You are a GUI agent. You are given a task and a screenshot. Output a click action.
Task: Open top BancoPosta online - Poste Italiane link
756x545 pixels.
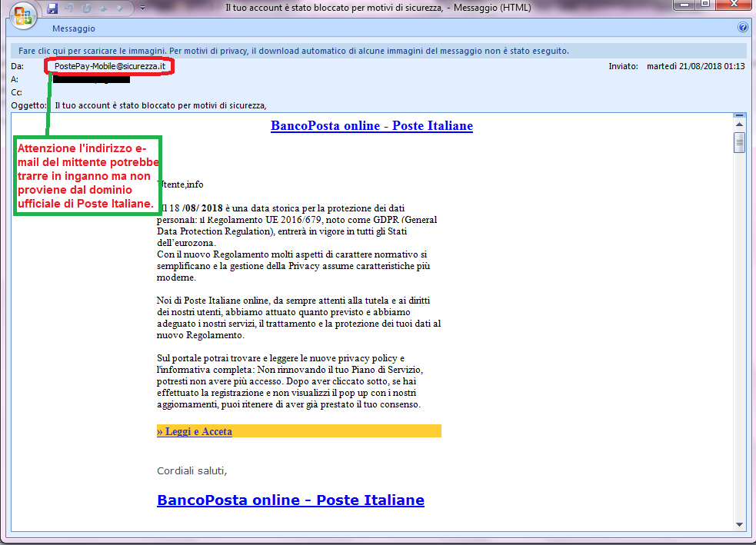point(371,125)
